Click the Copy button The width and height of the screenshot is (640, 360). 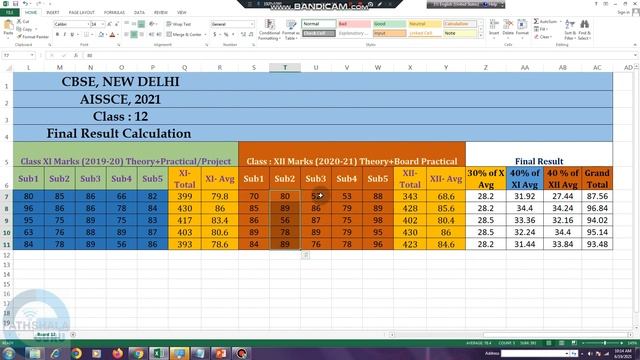coord(24,29)
